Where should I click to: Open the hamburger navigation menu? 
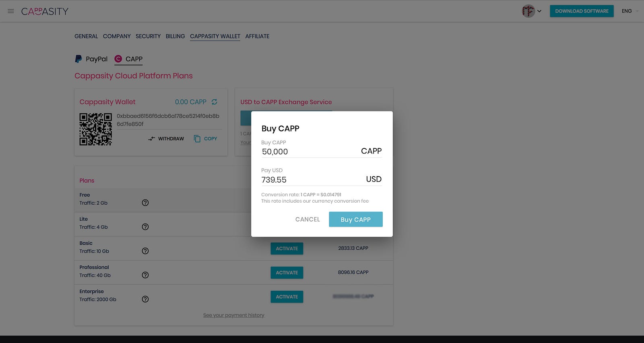11,11
